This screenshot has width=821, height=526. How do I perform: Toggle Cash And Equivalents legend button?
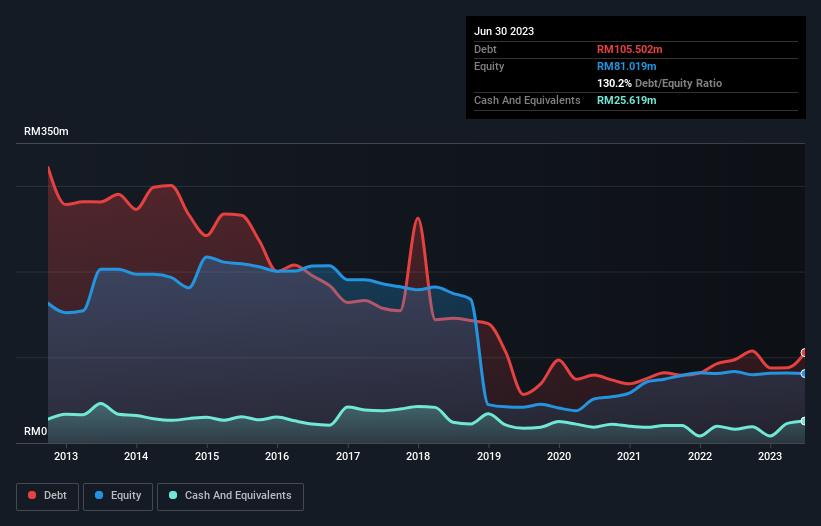tap(230, 496)
